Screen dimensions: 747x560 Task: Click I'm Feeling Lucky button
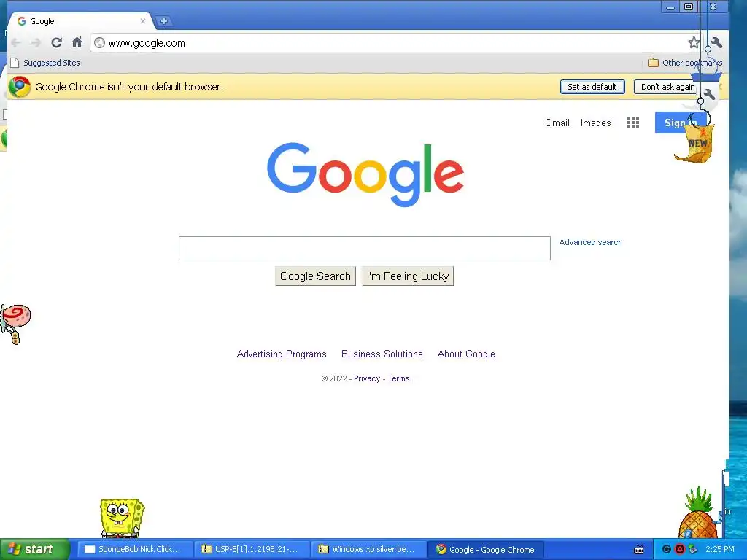click(x=408, y=276)
